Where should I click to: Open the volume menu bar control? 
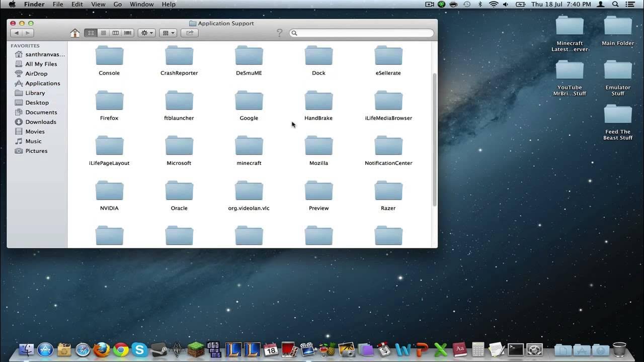506,4
